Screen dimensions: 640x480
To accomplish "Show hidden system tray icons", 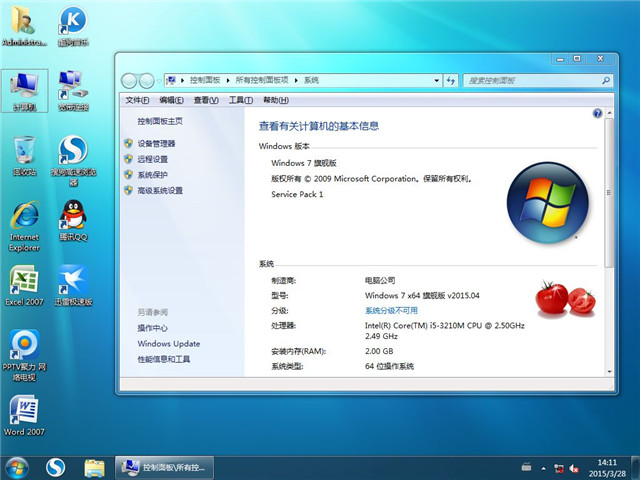I will point(543,468).
